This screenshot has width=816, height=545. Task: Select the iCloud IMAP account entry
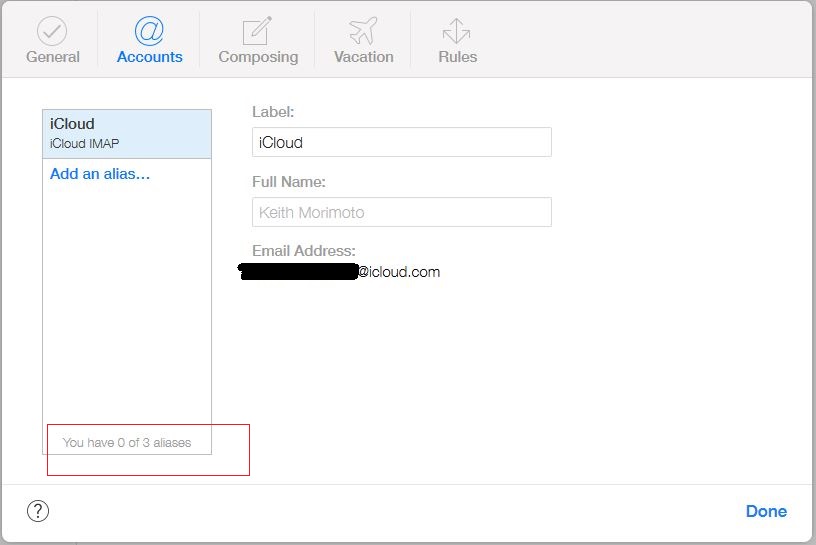(x=127, y=134)
